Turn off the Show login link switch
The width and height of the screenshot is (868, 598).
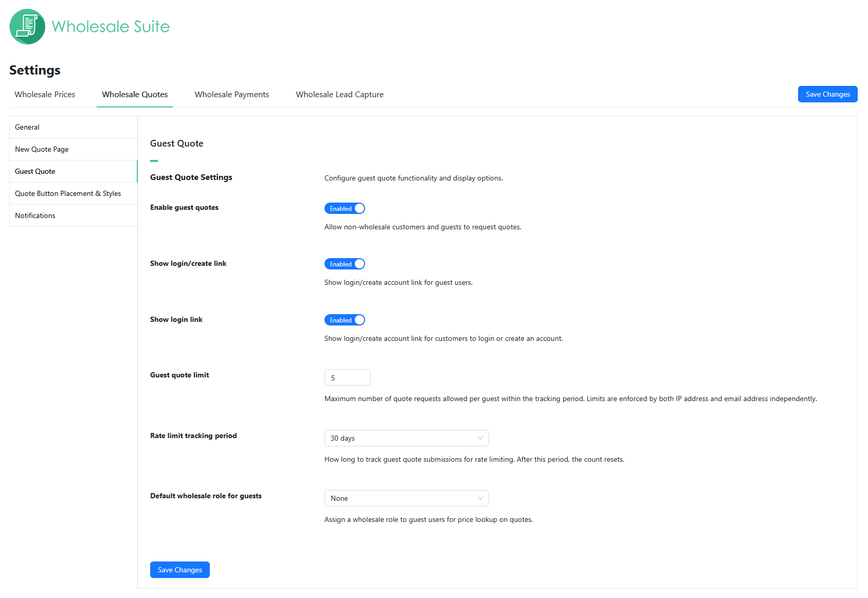click(345, 320)
